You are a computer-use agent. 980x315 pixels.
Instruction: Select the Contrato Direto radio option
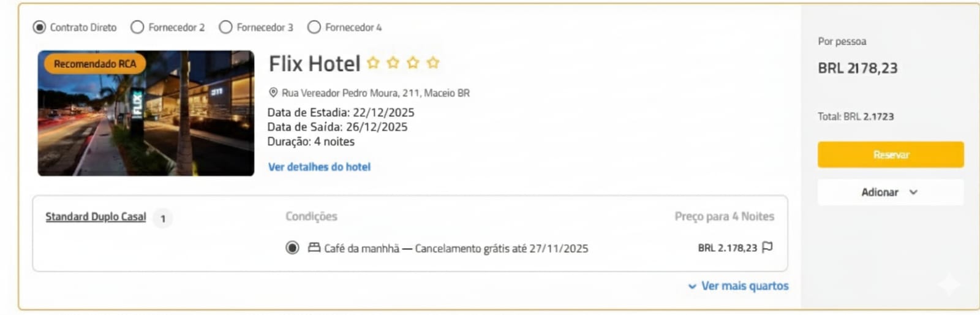(x=40, y=27)
